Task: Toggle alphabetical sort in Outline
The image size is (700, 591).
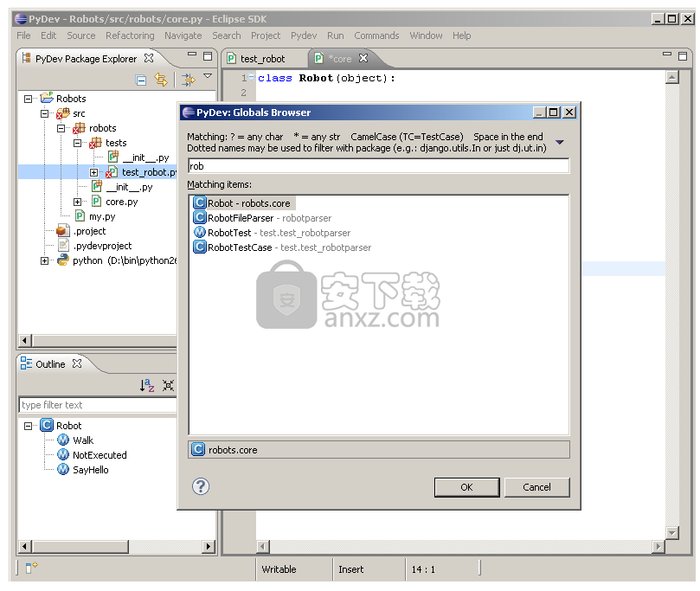Action: 147,385
